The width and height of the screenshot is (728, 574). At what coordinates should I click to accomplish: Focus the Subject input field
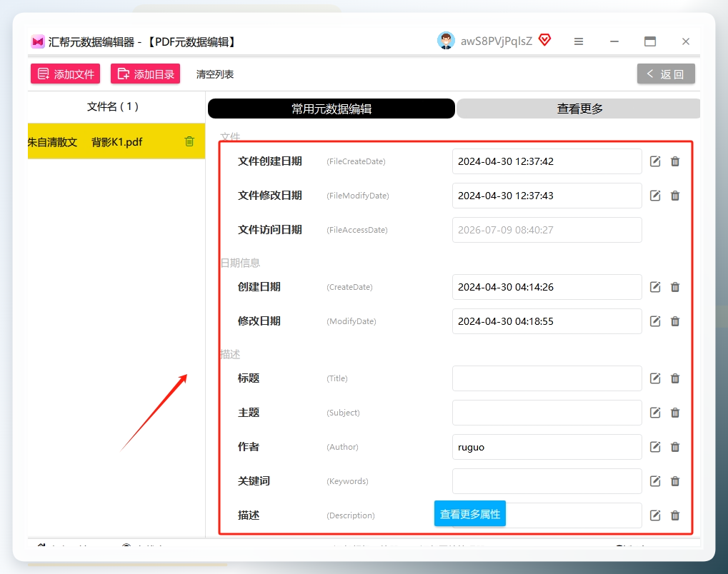click(547, 413)
